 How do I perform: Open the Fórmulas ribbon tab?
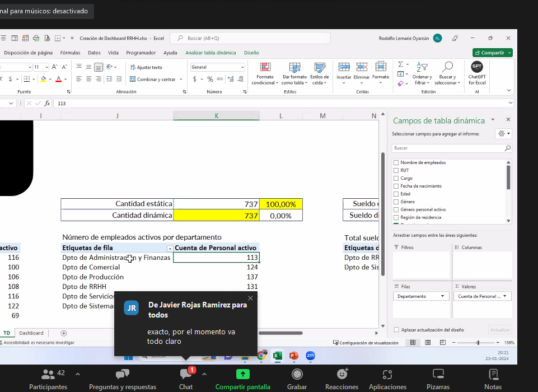click(x=70, y=53)
